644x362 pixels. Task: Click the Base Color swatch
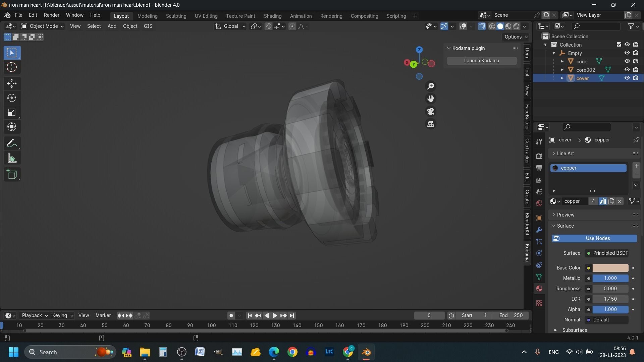610,268
